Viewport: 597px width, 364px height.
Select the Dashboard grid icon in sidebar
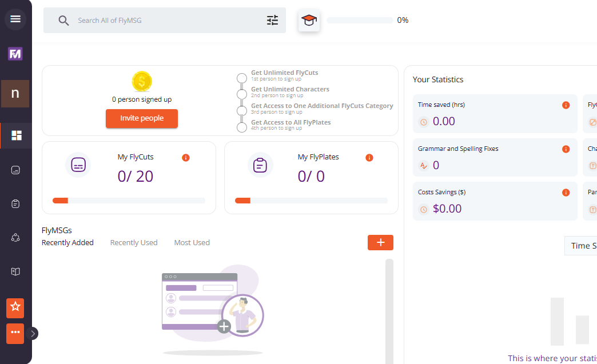(x=17, y=135)
